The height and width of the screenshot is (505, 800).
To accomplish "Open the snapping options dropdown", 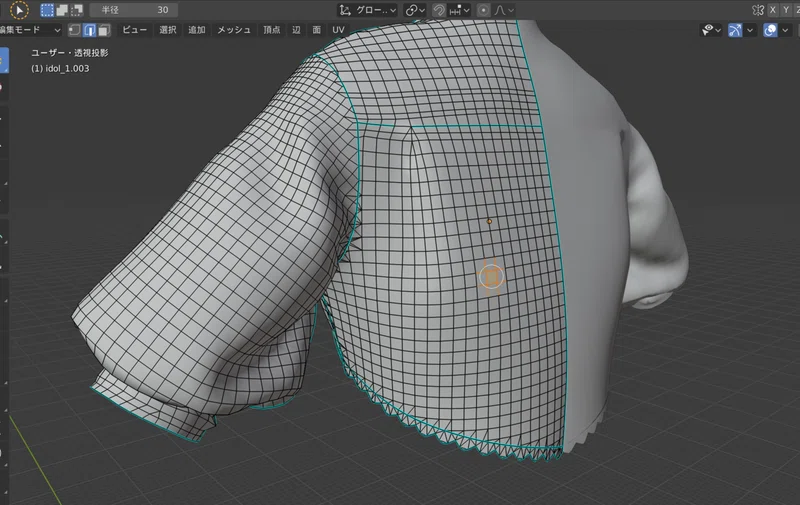I will (459, 10).
